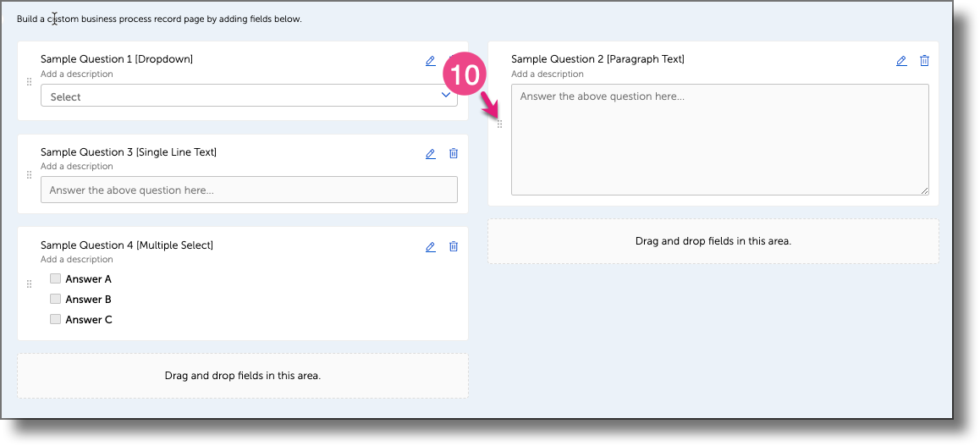This screenshot has height=446, width=980.
Task: Delete Sample Question 2 using trash icon
Action: pos(924,61)
